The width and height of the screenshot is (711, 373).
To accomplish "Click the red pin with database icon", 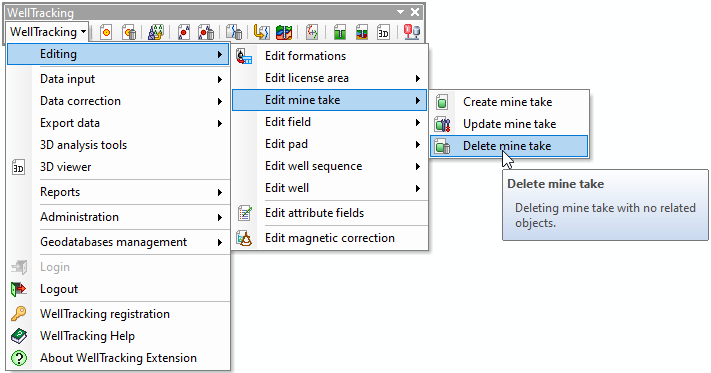I will coord(412,32).
